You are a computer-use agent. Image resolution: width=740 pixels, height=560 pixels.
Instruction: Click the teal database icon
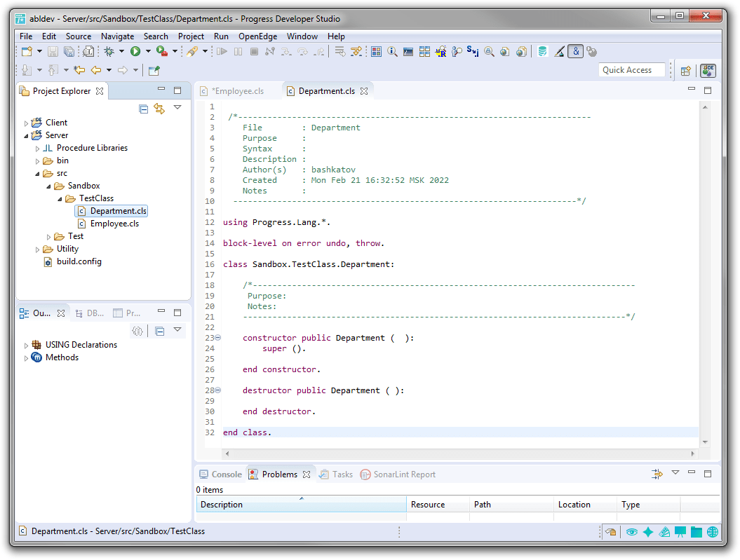tap(543, 51)
